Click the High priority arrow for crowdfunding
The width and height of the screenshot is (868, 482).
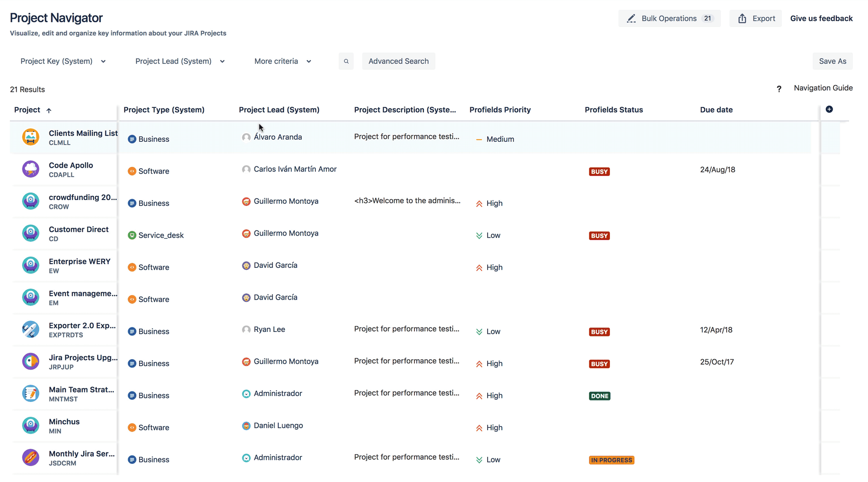pos(479,204)
